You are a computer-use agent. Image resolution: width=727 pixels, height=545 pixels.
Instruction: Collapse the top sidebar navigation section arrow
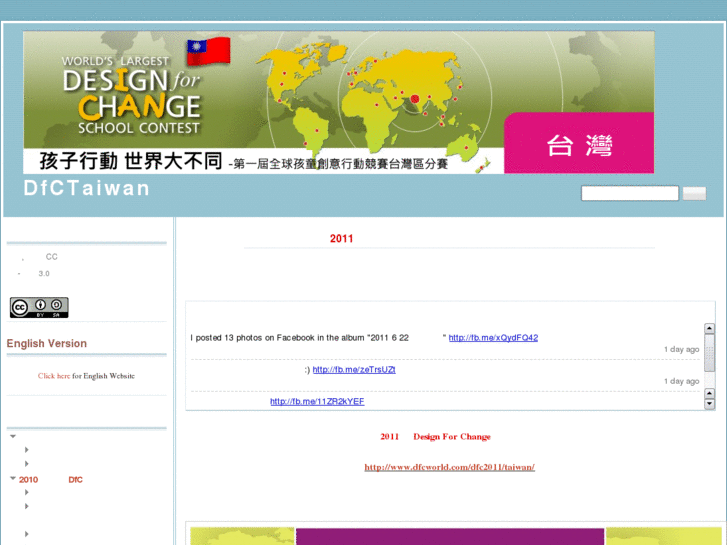[13, 436]
